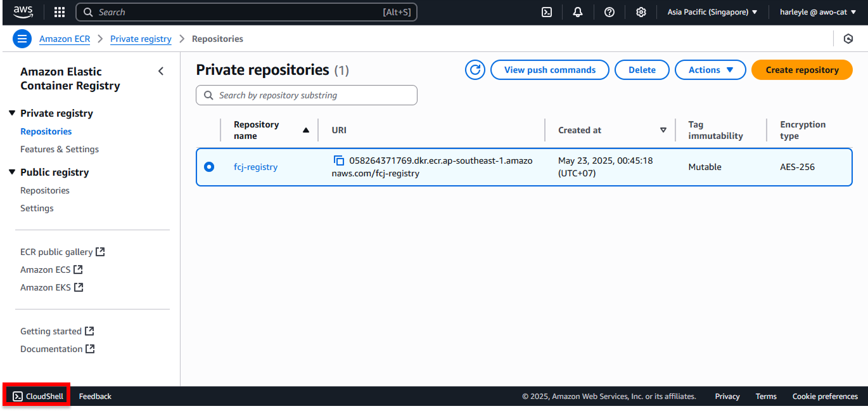Refresh the private repositories list
Viewport: 868px width, 411px height.
(475, 70)
